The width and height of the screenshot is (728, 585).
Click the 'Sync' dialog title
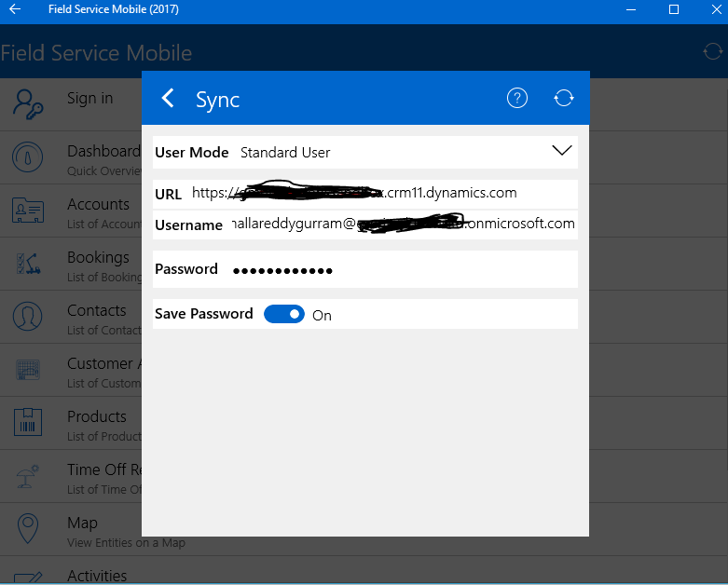[x=217, y=101]
